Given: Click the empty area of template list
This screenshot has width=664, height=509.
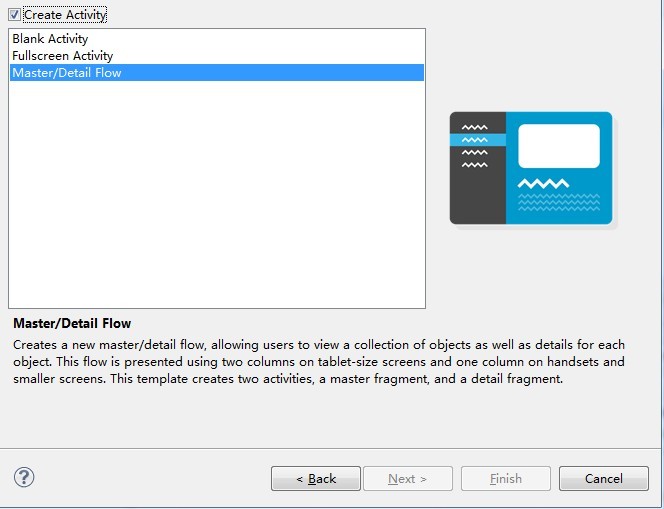Looking at the screenshot, I should tap(216, 200).
